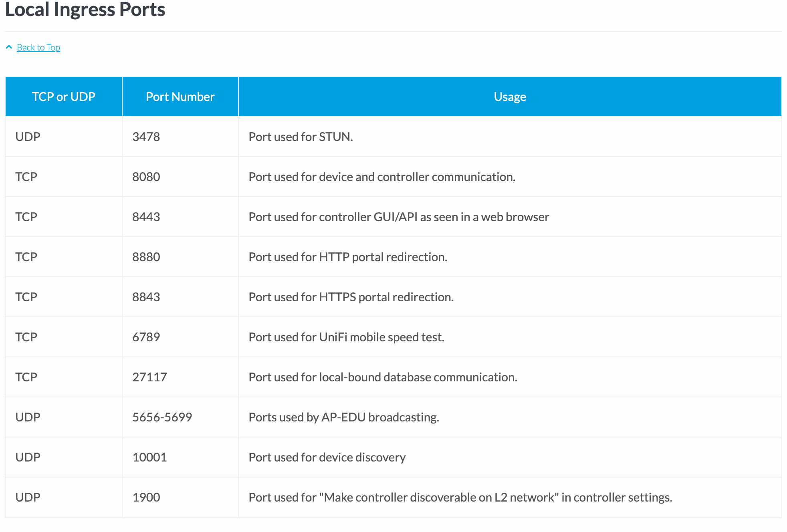Select port number 10001 cell
Screen dimensions: 787x532
coord(149,457)
